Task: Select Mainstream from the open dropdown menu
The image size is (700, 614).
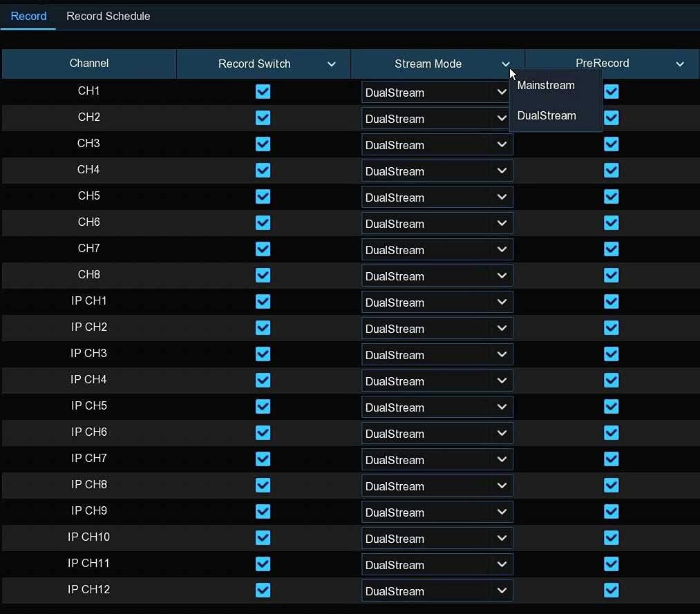Action: pyautogui.click(x=545, y=85)
